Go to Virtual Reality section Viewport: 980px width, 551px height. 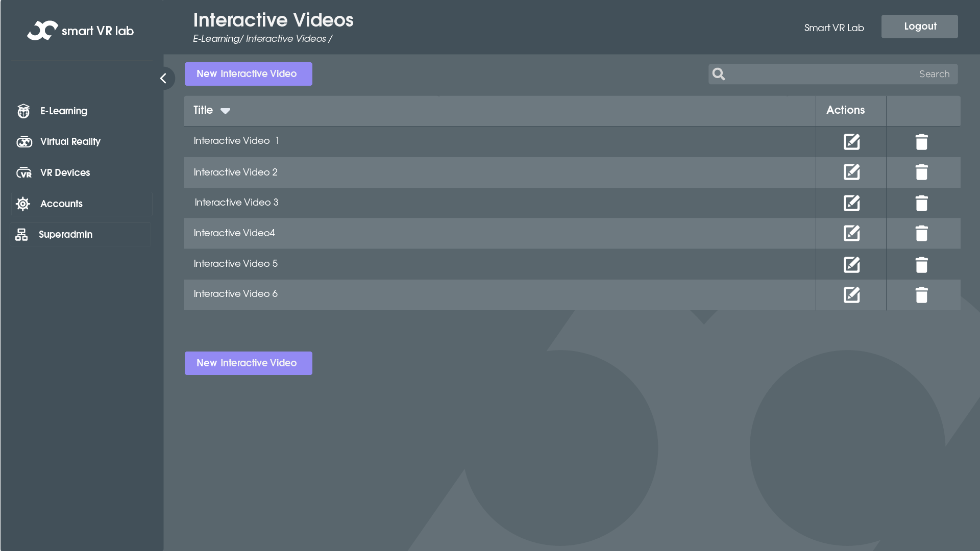70,142
